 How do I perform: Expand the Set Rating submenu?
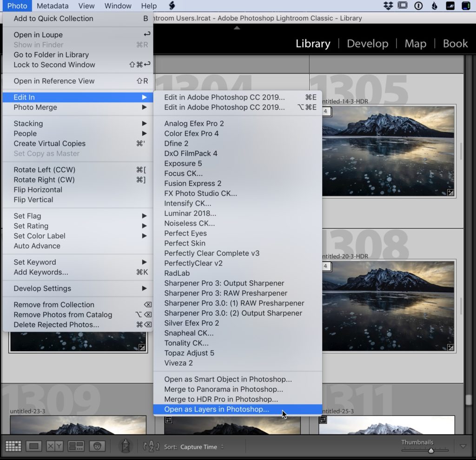78,226
